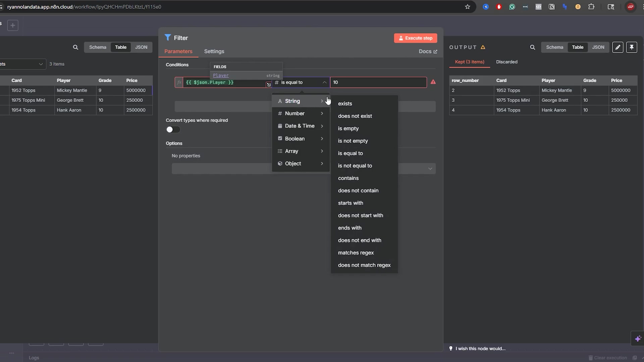Click the purple AI assistant sparkle icon
The height and width of the screenshot is (362, 644).
point(638,339)
